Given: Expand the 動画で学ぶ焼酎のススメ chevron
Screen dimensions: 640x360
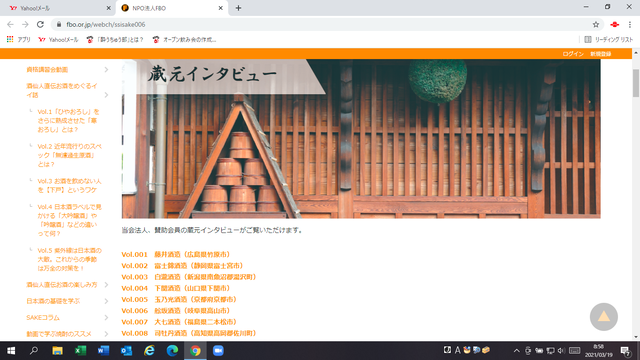Looking at the screenshot, I should (106, 334).
